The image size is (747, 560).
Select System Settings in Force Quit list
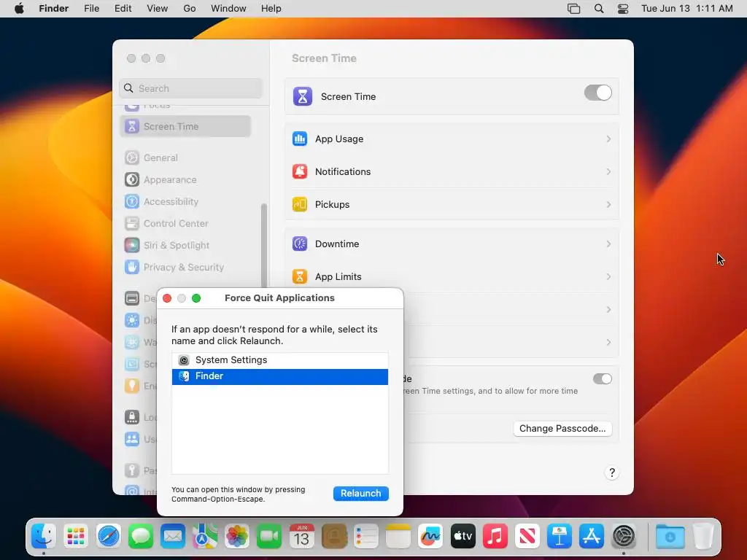click(279, 360)
